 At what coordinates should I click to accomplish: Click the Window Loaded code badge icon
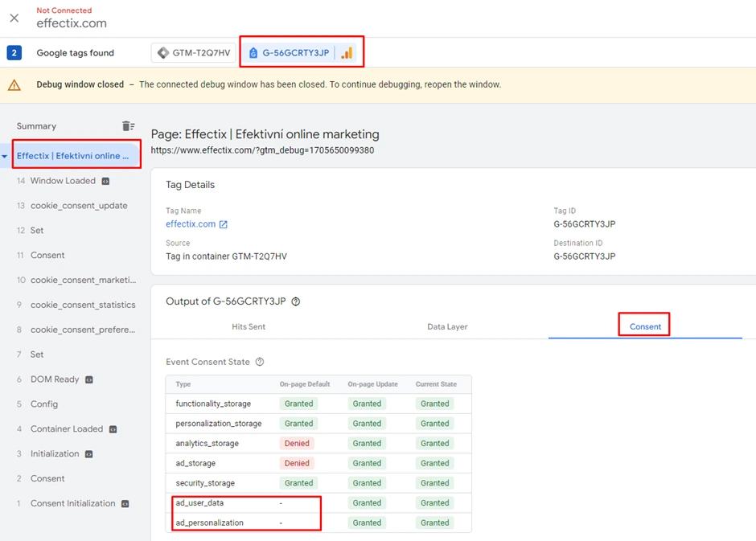click(105, 181)
